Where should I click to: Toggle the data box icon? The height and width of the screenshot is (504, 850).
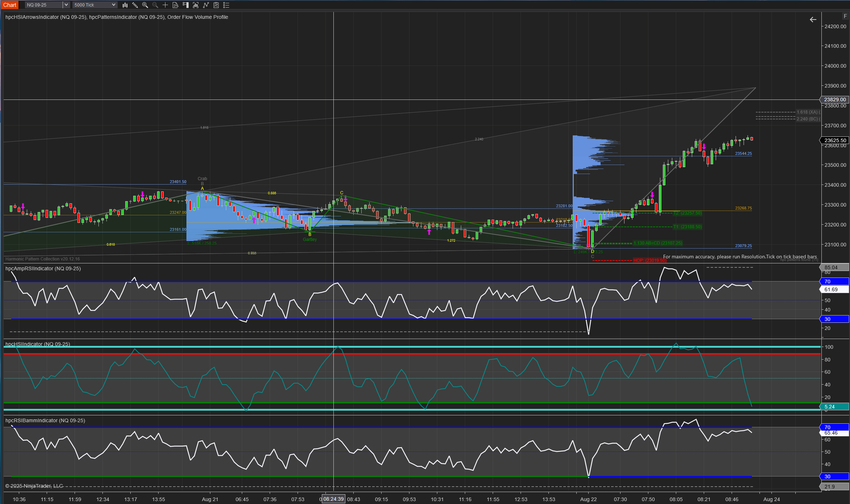click(x=176, y=5)
